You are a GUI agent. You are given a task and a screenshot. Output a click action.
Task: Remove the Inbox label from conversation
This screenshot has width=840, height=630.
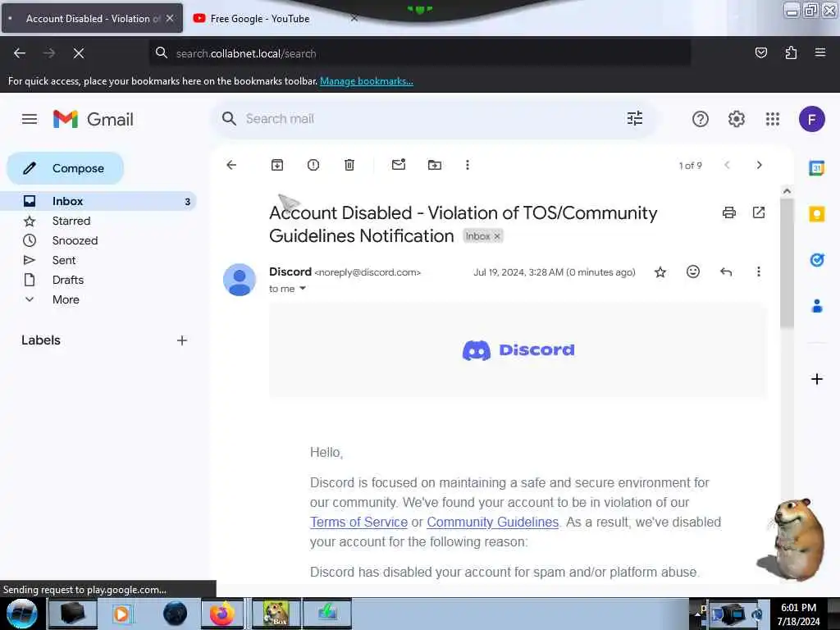click(497, 236)
